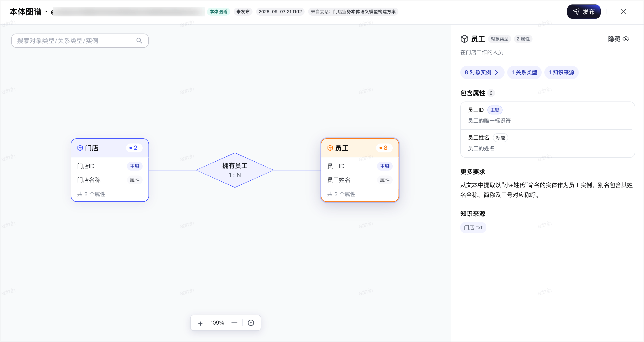The image size is (644, 342).
Task: Click the 本体图谱 green tag
Action: 218,12
